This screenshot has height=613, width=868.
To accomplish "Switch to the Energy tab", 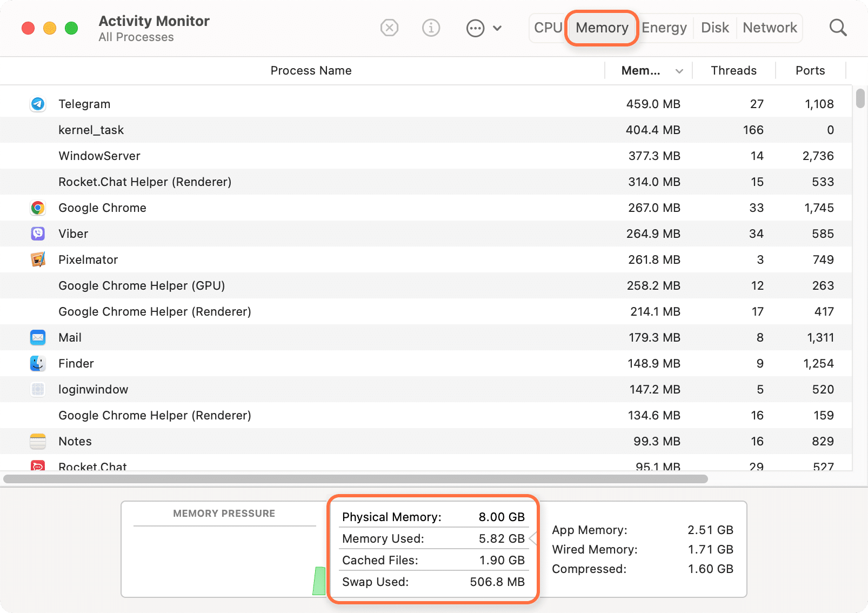I will coord(664,28).
